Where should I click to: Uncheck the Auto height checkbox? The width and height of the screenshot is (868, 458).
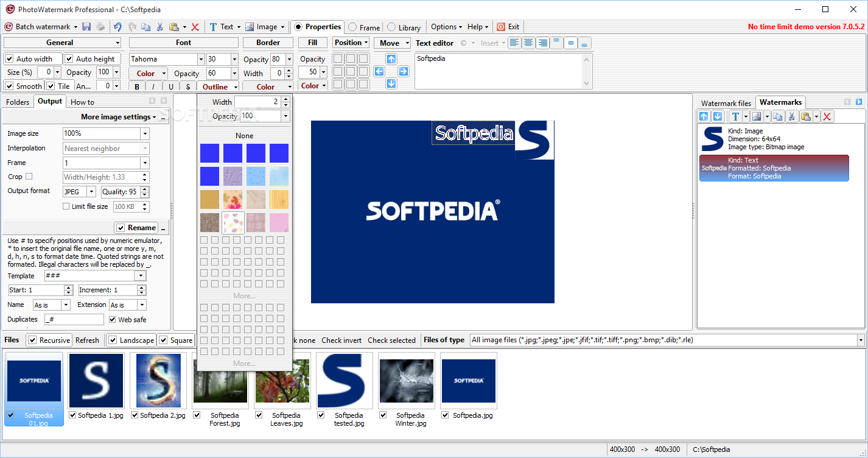coord(69,59)
